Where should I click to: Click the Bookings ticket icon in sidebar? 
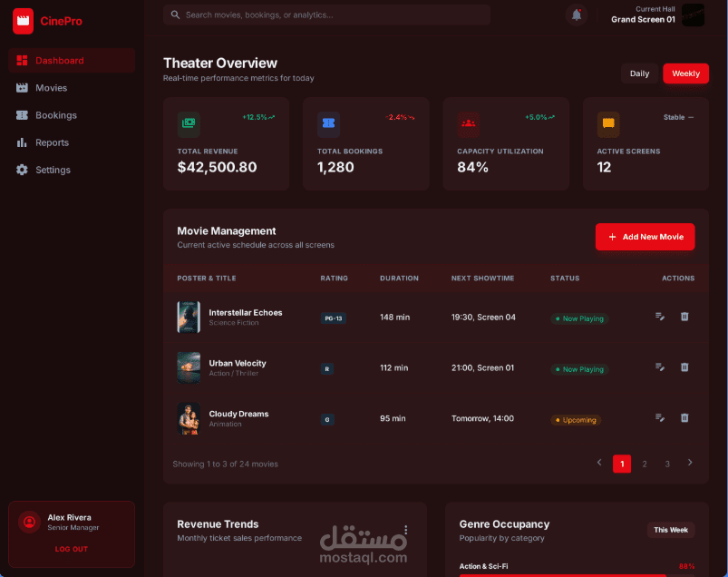22,115
